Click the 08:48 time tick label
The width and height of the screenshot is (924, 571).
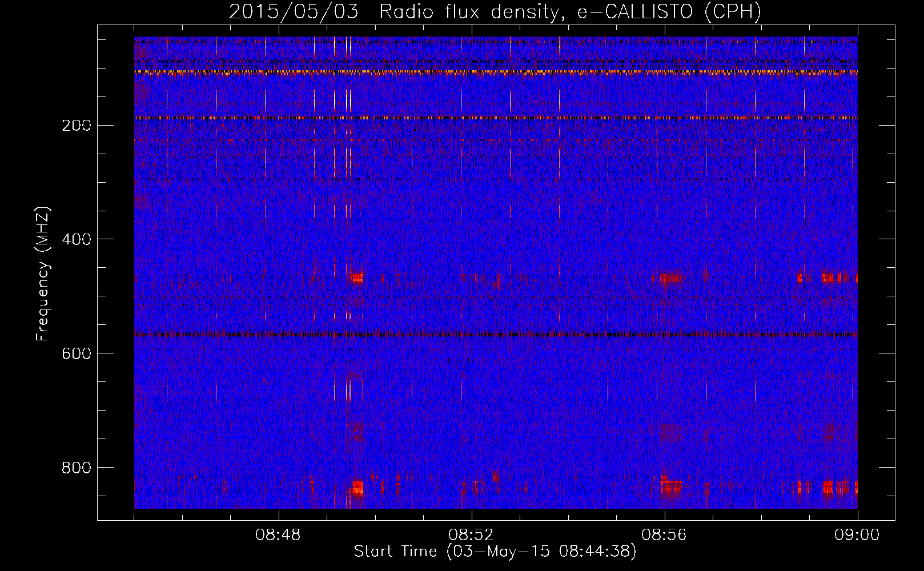pyautogui.click(x=278, y=535)
